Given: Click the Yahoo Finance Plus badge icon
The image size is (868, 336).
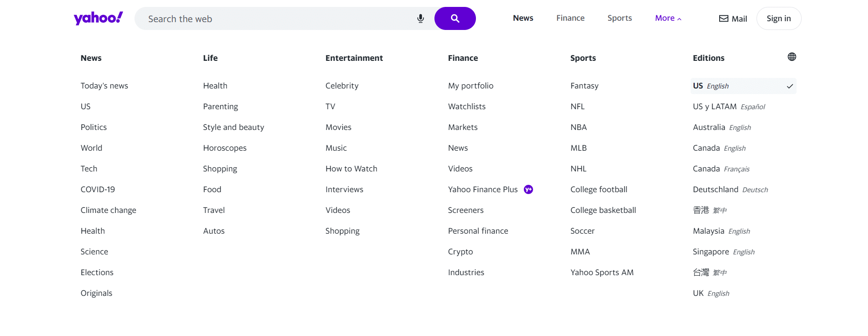Looking at the screenshot, I should point(528,189).
